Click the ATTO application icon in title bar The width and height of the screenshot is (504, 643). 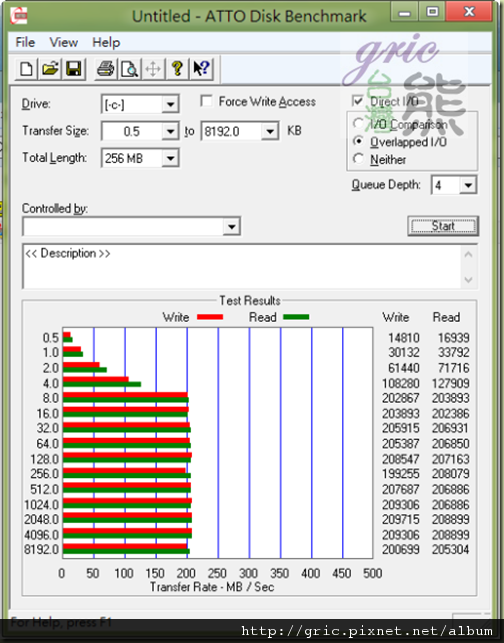[19, 15]
